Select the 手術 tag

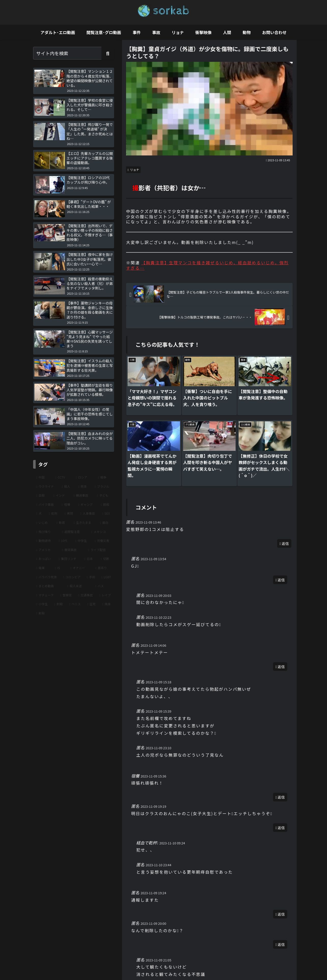pyautogui.click(x=91, y=577)
